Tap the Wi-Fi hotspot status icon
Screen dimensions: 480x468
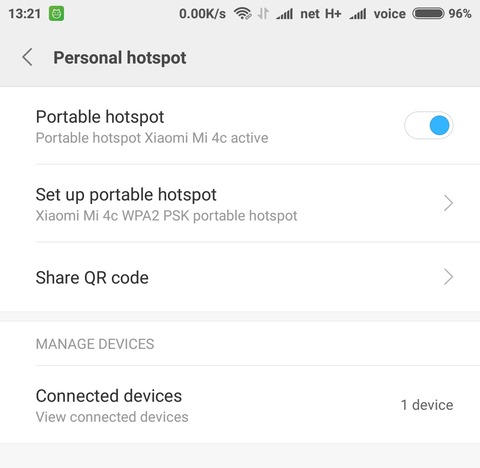(242, 14)
